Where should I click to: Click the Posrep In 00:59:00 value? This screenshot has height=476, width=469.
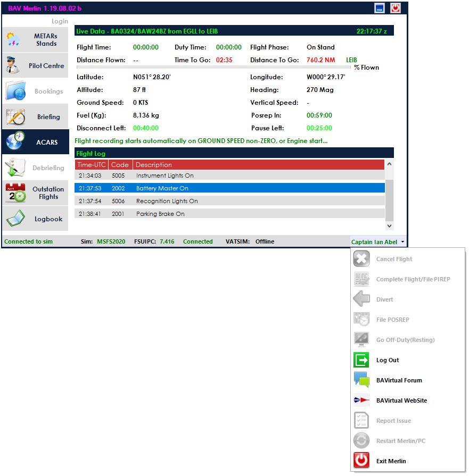[x=319, y=115]
